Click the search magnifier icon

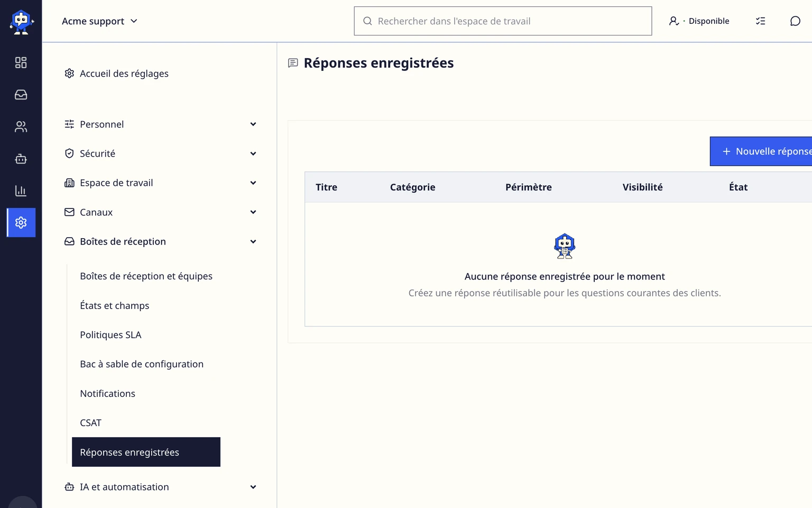point(367,21)
